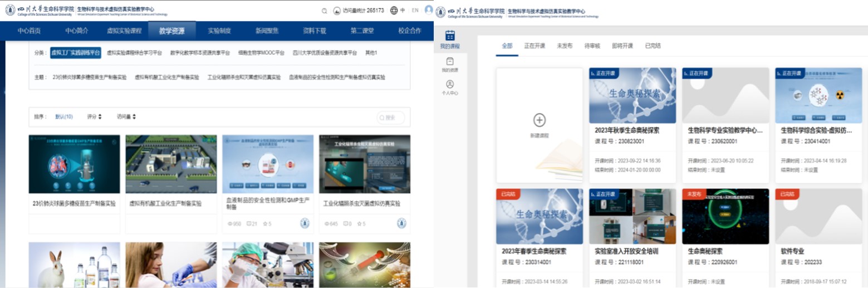Switch language to 中
The width and height of the screenshot is (868, 288).
403,11
